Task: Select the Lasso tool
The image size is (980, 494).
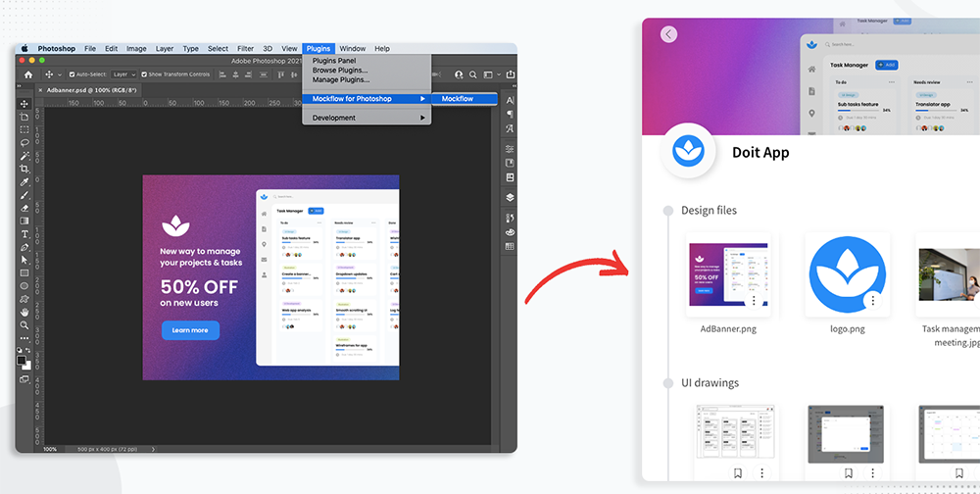Action: [24, 142]
